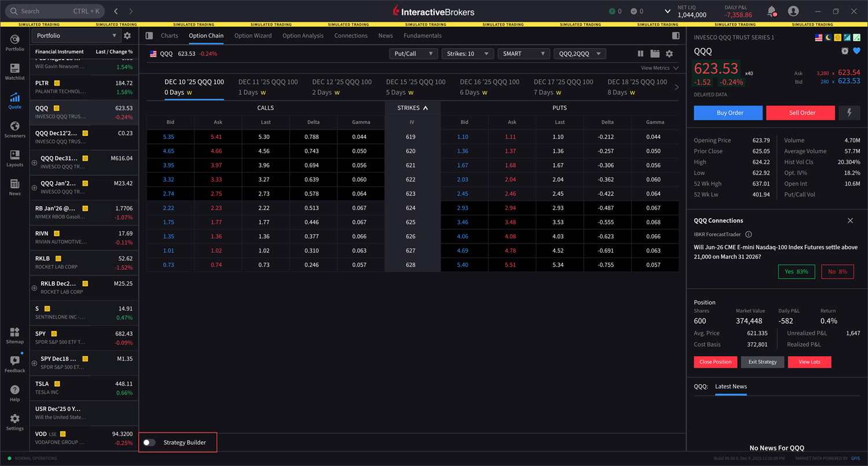Click Exit Strategy for the QQQ position
Viewport: 868px width, 466px height.
click(x=762, y=361)
